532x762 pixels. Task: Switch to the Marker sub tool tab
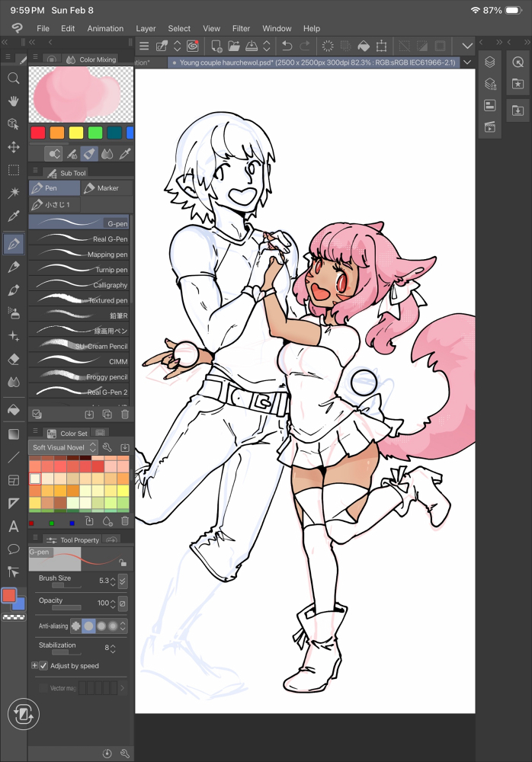[x=106, y=188]
